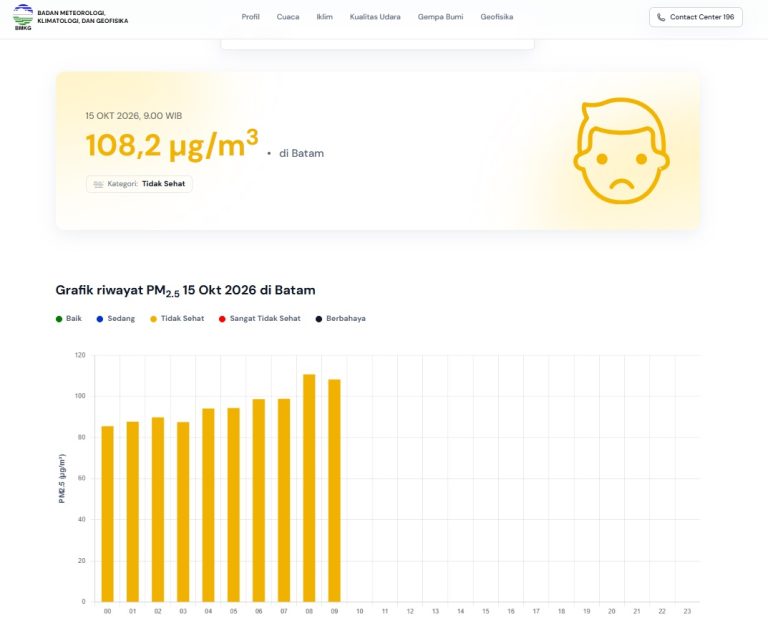Click the bar for hour 09
The width and height of the screenshot is (768, 621).
click(x=335, y=490)
